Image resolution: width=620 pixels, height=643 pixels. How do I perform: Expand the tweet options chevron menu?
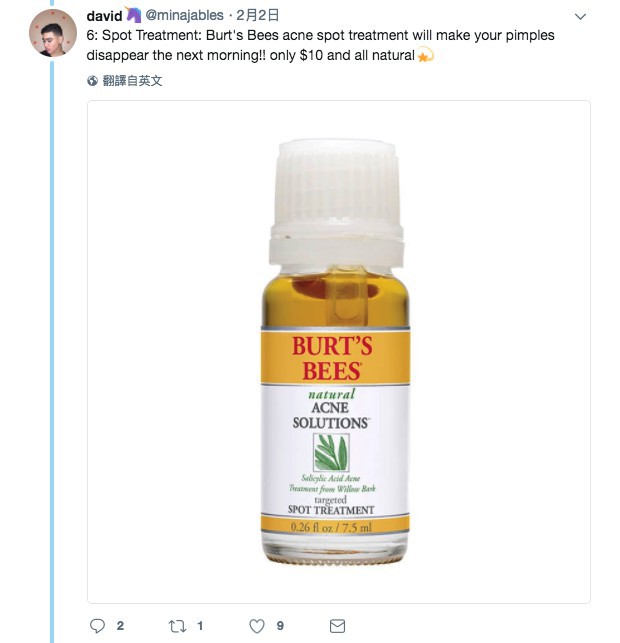click(580, 17)
